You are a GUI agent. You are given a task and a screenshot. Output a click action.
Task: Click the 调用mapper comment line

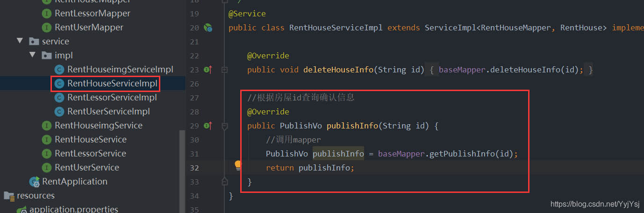tap(293, 140)
